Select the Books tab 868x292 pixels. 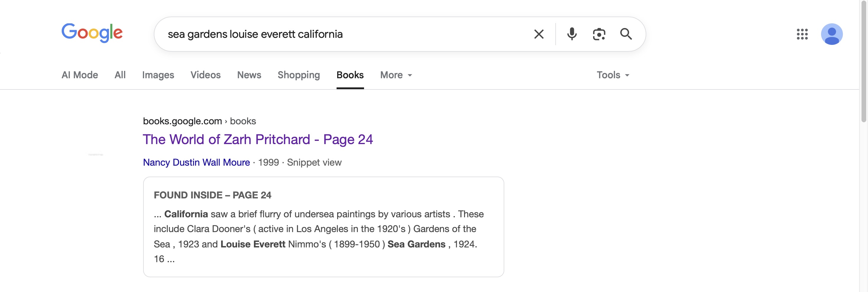point(350,75)
